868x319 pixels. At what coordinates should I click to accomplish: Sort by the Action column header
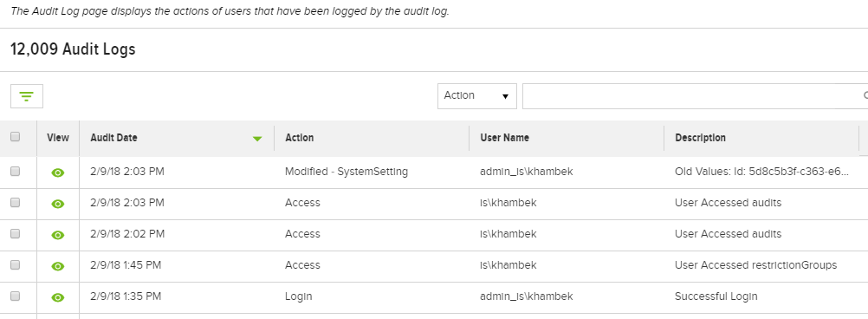click(x=300, y=138)
